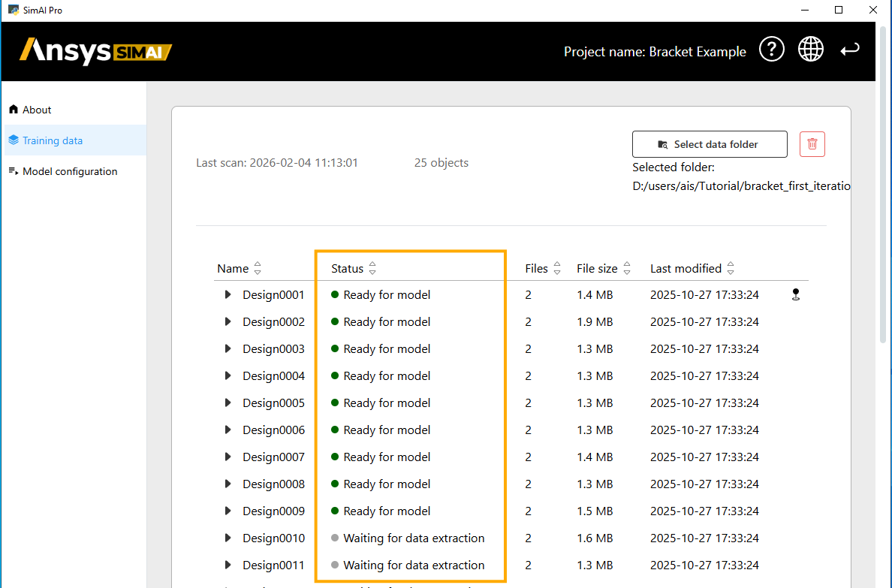Click the Design0008 row name

pos(273,484)
